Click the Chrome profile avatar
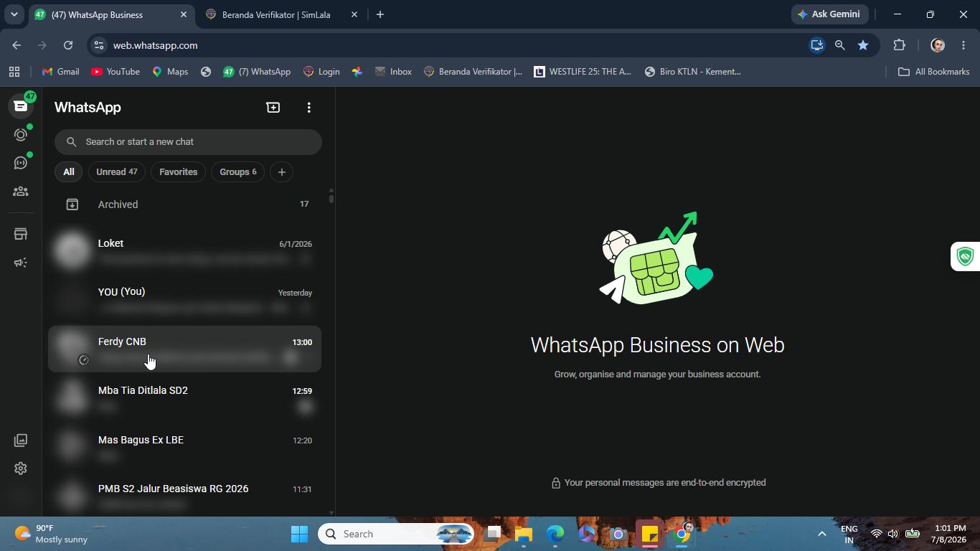 [938, 45]
